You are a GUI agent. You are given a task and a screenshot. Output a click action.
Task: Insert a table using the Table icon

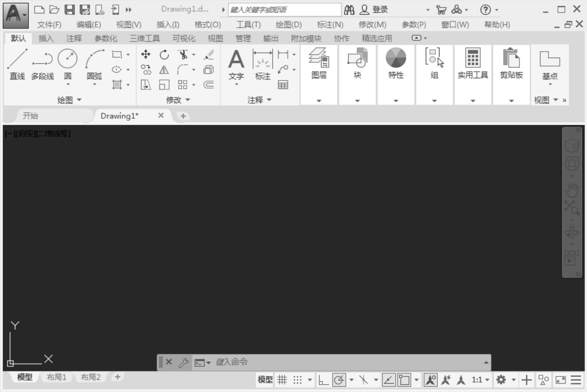283,85
